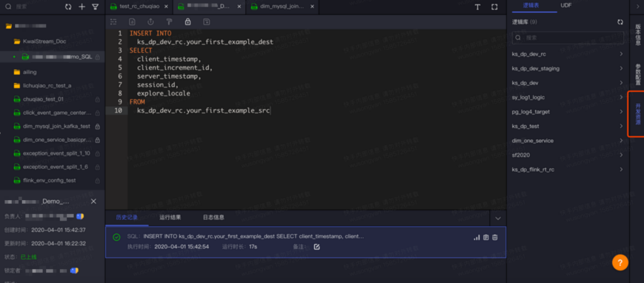The image size is (644, 283).
Task: Toggle the lock on dim_mysql_join_kafka_test
Action: click(x=98, y=127)
